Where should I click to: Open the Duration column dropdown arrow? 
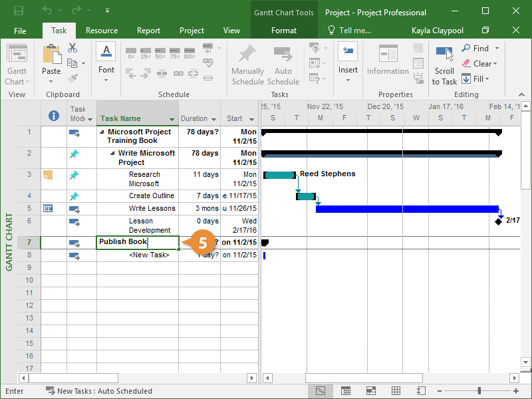click(214, 120)
